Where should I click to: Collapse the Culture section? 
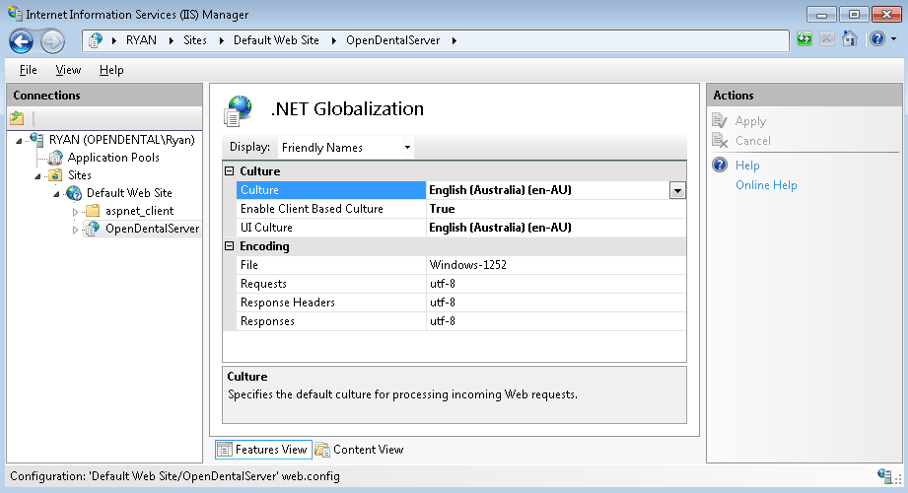(x=229, y=171)
